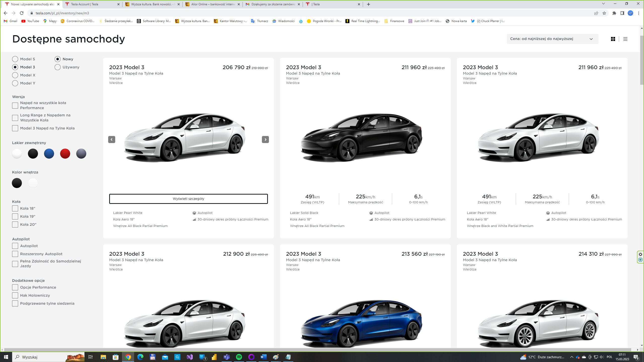Image resolution: width=644 pixels, height=362 pixels.
Task: Open the price sorting dropdown
Action: [x=552, y=39]
